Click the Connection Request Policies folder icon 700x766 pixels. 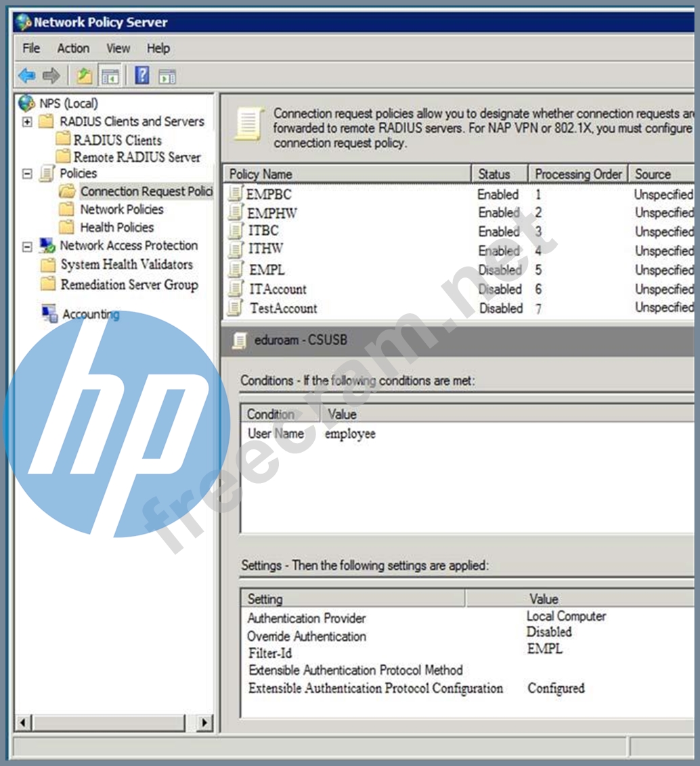coord(67,191)
